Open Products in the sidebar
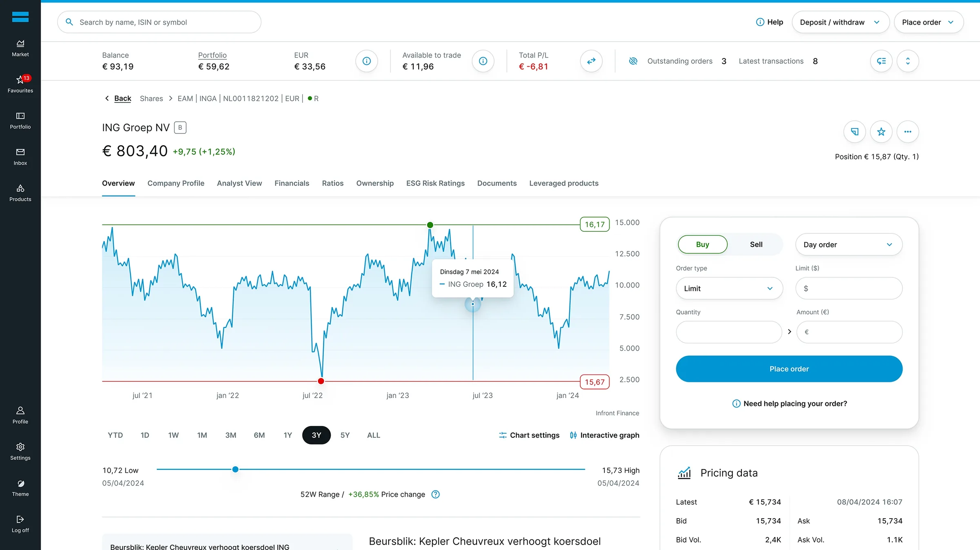980x550 pixels. pos(20,193)
